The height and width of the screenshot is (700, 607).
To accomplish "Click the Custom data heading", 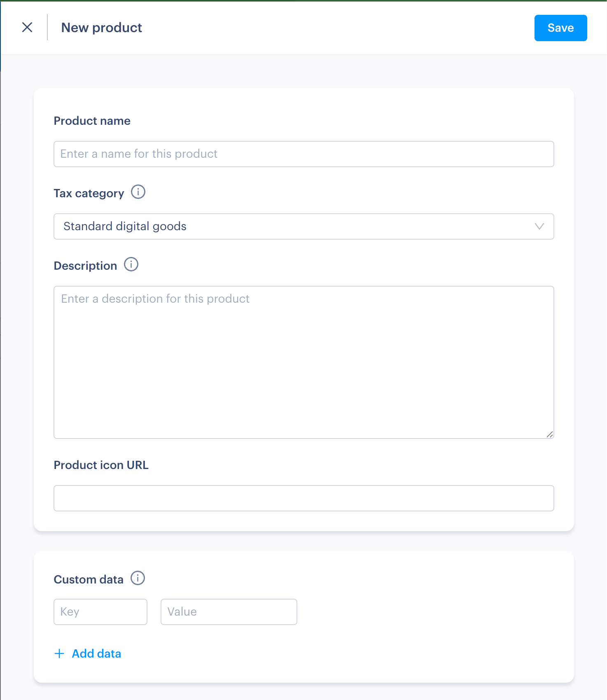I will point(89,580).
